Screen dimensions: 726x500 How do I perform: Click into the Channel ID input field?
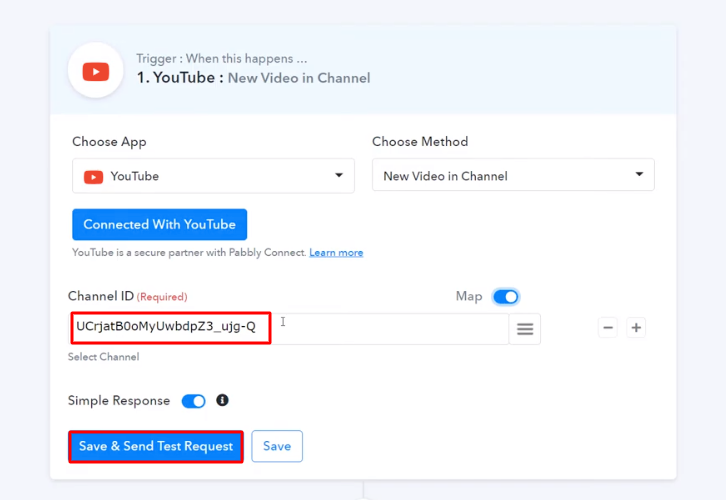pos(290,328)
